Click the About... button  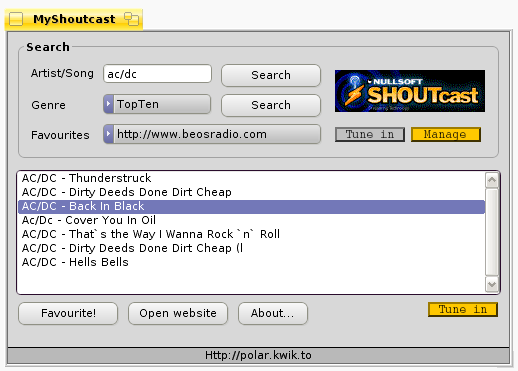[x=273, y=313]
